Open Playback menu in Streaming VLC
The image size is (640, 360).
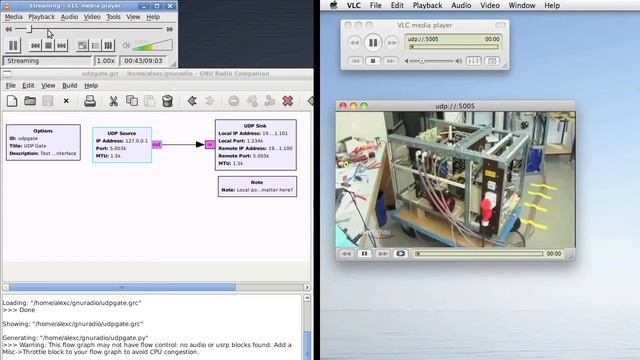pos(42,17)
